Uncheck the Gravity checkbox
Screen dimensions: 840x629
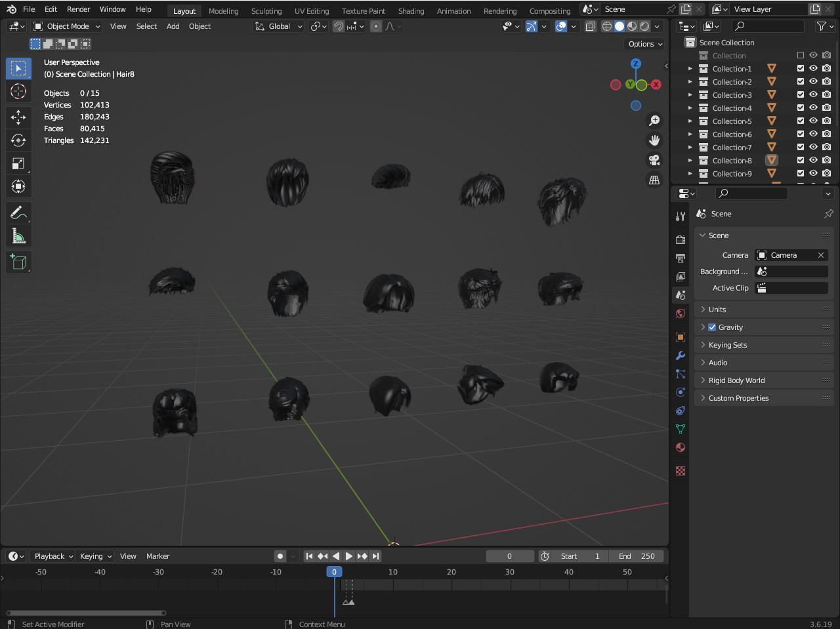[x=712, y=327]
